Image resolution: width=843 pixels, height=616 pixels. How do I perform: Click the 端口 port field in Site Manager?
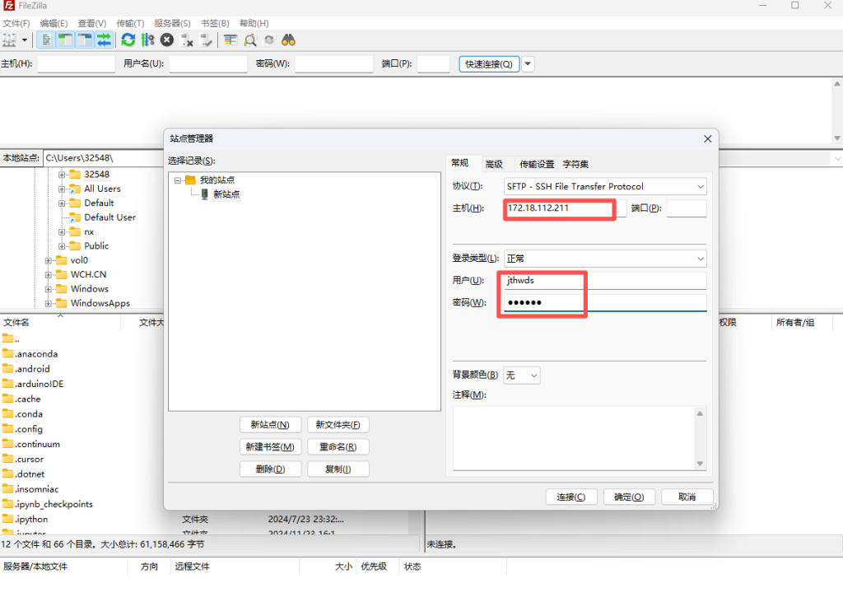click(x=686, y=208)
